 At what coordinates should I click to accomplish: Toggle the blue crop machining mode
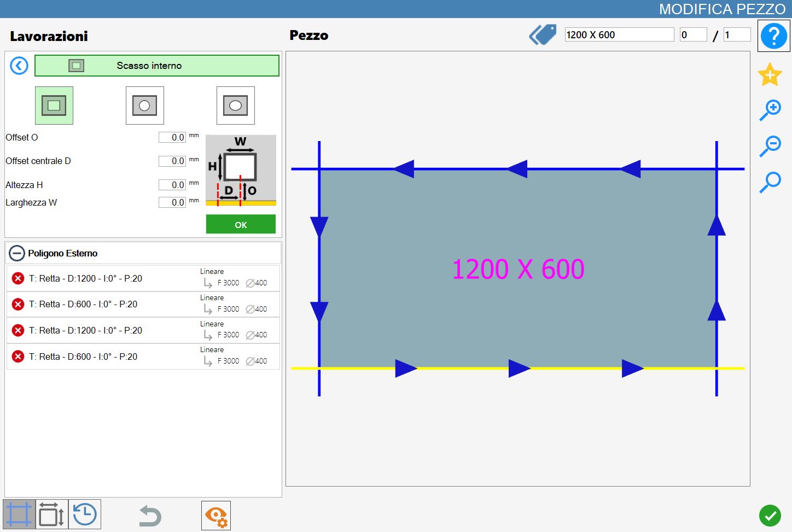tap(19, 515)
